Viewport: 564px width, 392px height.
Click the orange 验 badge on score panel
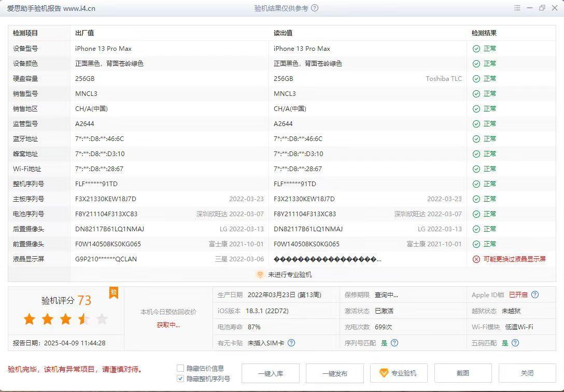[114, 292]
